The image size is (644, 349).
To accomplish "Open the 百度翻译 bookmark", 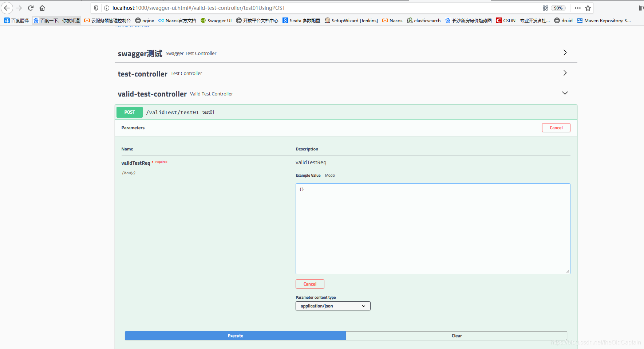I will point(16,20).
